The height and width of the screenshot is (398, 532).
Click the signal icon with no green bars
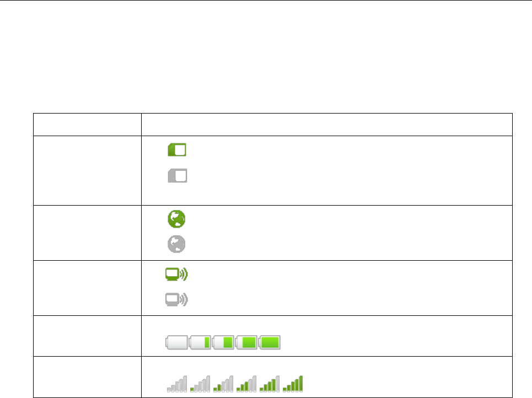177,384
